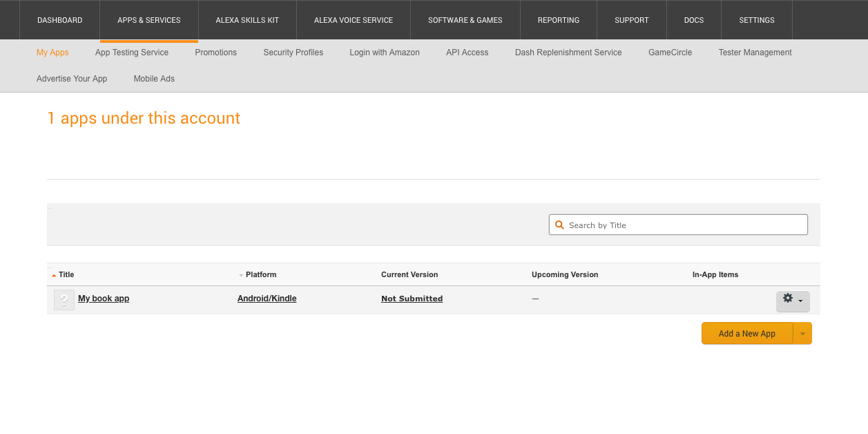
Task: Open account SETTINGS
Action: (x=756, y=20)
